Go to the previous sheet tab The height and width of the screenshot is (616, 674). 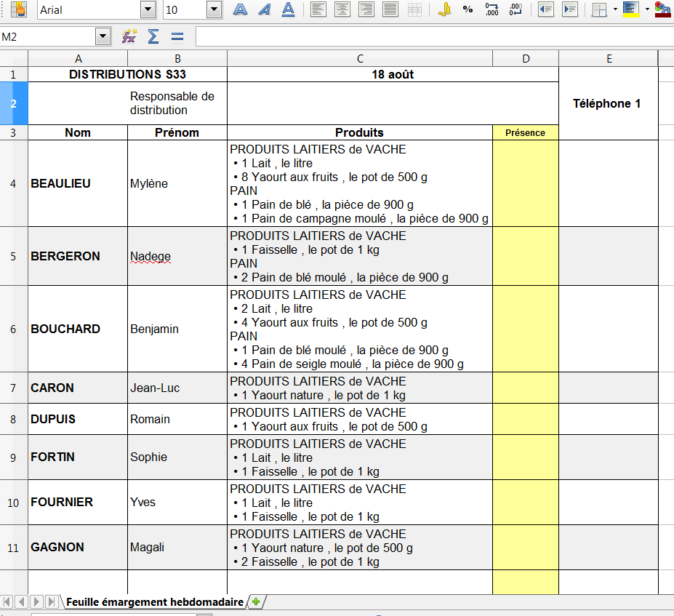(x=22, y=601)
